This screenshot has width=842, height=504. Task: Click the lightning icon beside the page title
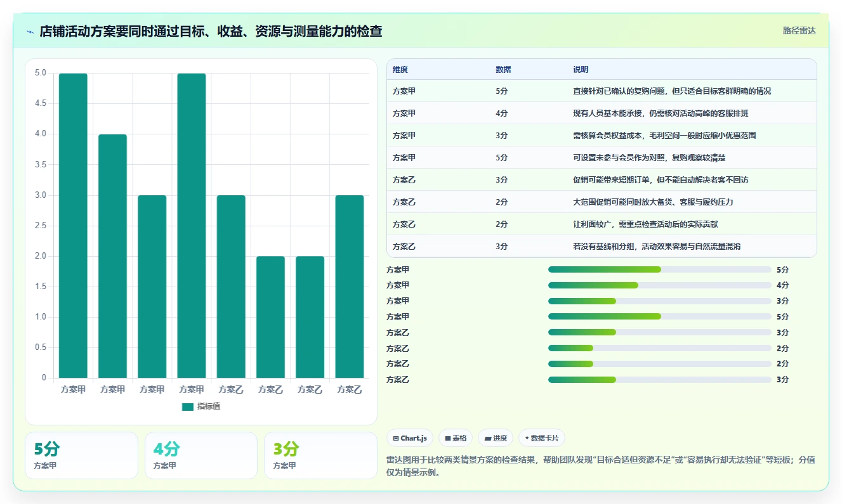pos(30,31)
